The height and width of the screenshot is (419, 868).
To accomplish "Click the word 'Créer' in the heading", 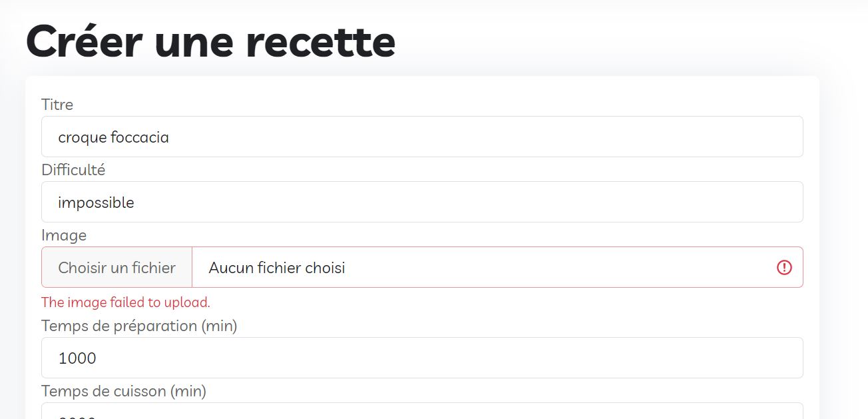I will point(84,41).
